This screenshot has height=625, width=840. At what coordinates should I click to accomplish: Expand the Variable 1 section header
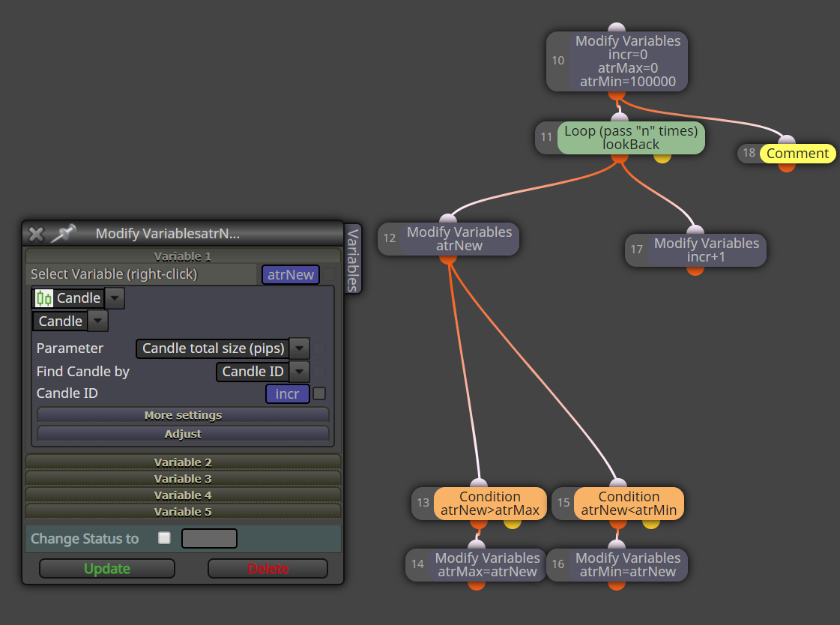[x=183, y=256]
